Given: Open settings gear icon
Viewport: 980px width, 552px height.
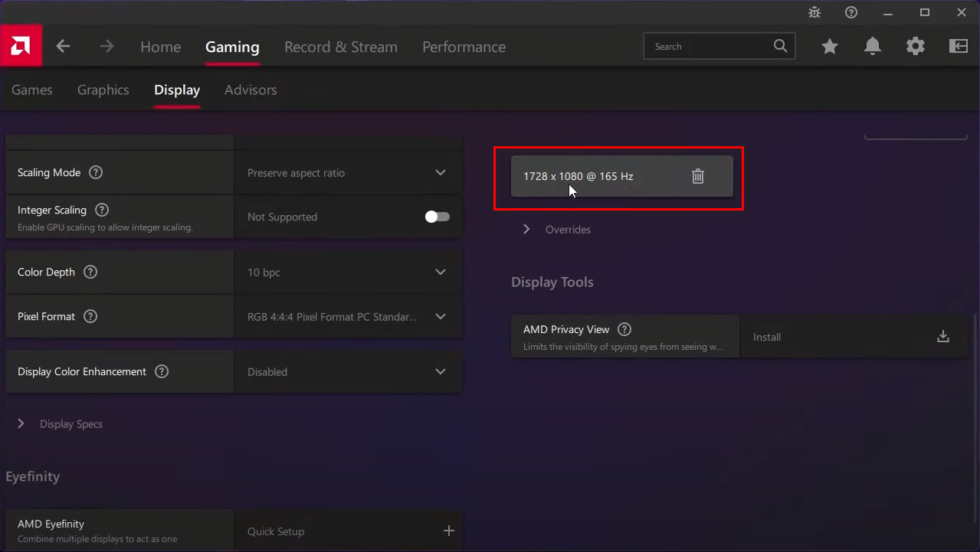Looking at the screenshot, I should point(916,47).
